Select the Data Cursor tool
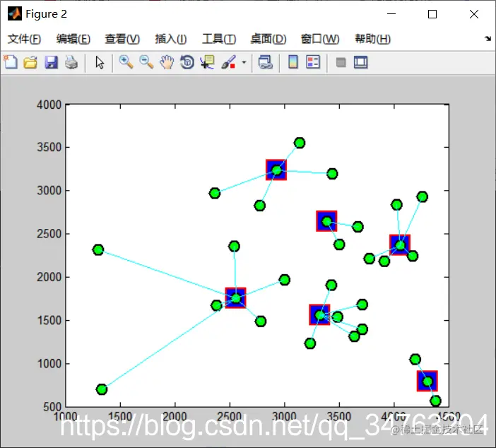The width and height of the screenshot is (496, 448). click(x=207, y=62)
